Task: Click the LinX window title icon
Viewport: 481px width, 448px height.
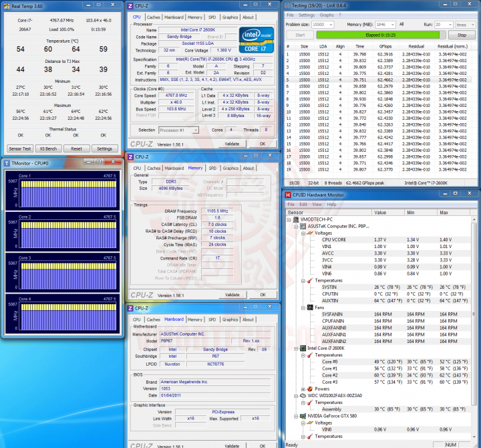Action: click(287, 5)
